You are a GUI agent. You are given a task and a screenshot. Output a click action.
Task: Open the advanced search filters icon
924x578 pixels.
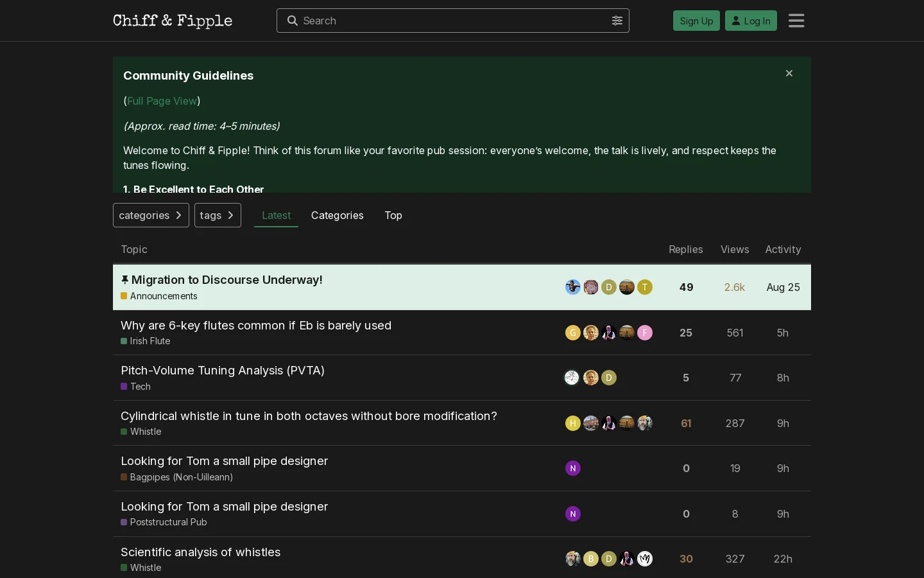[x=617, y=21]
